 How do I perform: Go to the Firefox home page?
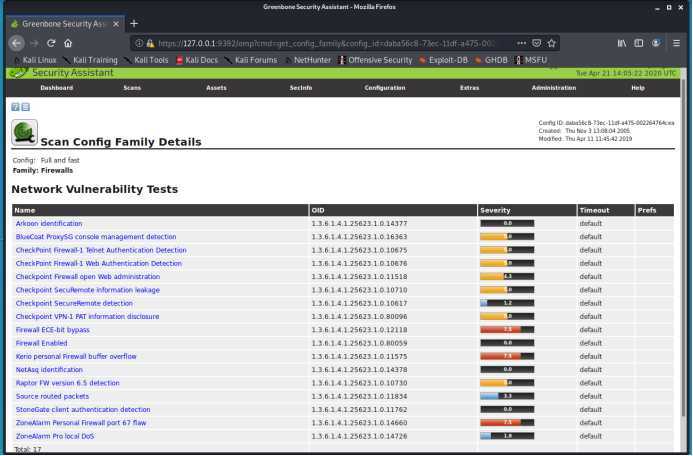click(x=68, y=43)
